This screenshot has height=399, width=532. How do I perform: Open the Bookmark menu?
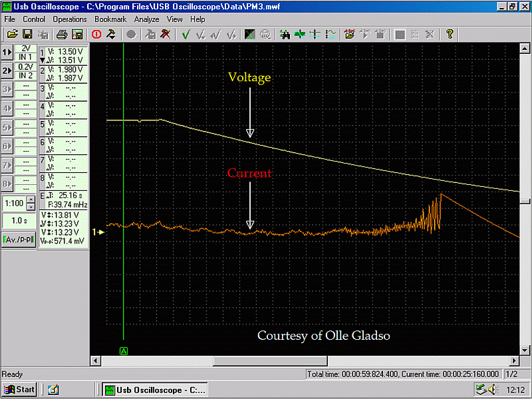pos(110,19)
